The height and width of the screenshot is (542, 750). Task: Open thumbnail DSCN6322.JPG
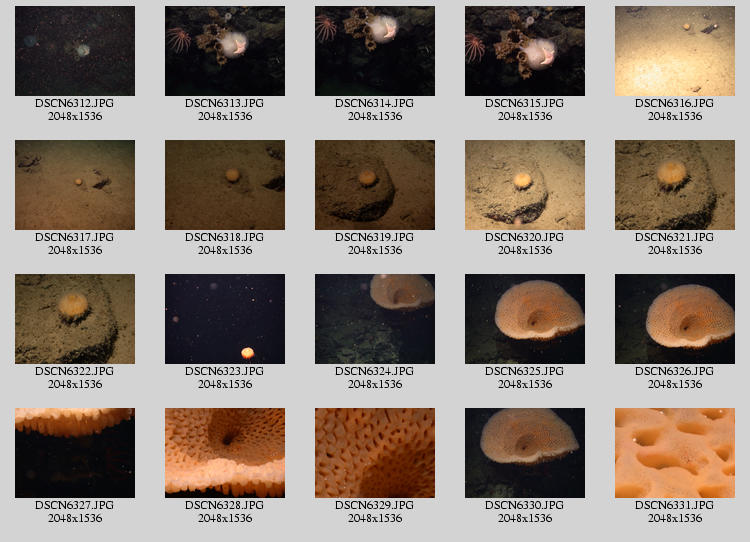coord(75,319)
